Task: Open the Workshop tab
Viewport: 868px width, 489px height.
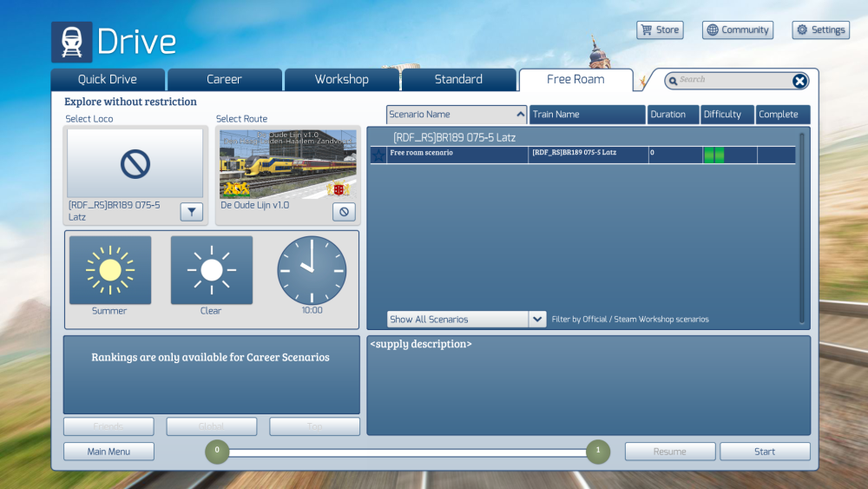Action: point(341,80)
